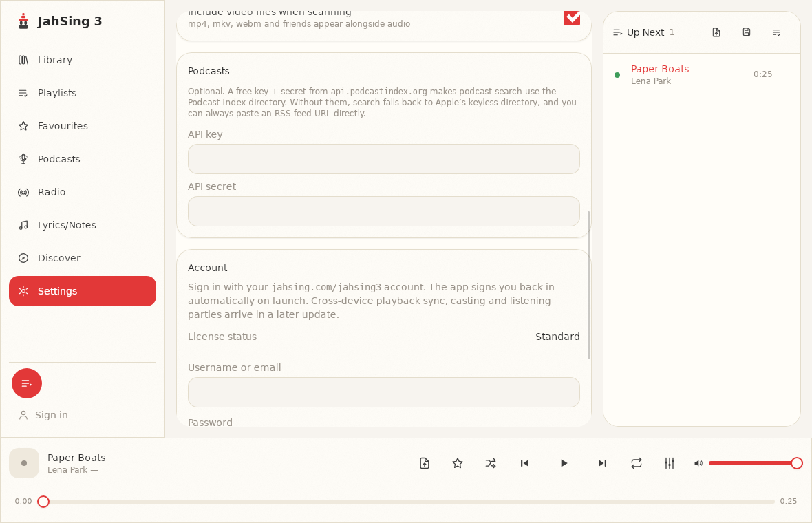
Task: Click the now-playing album art thumbnail
Action: pyautogui.click(x=24, y=463)
